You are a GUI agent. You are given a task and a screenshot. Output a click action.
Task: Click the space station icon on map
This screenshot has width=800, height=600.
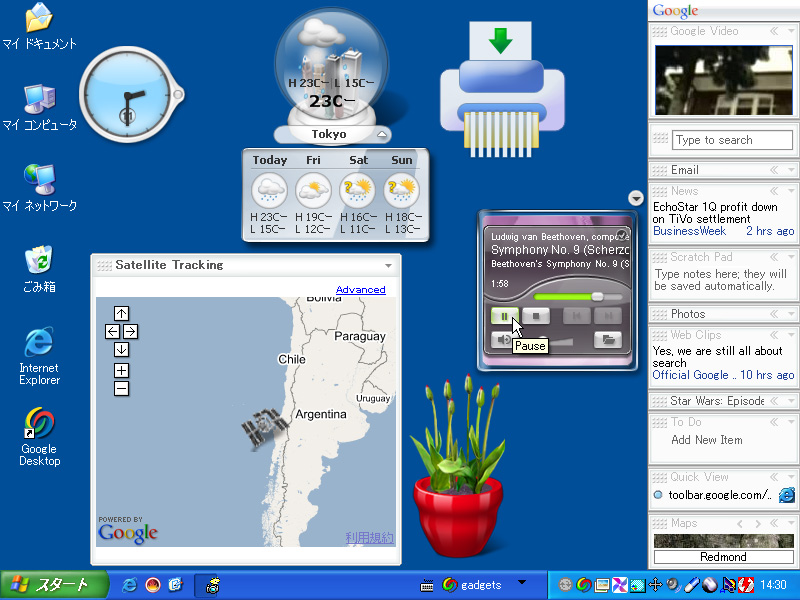264,427
